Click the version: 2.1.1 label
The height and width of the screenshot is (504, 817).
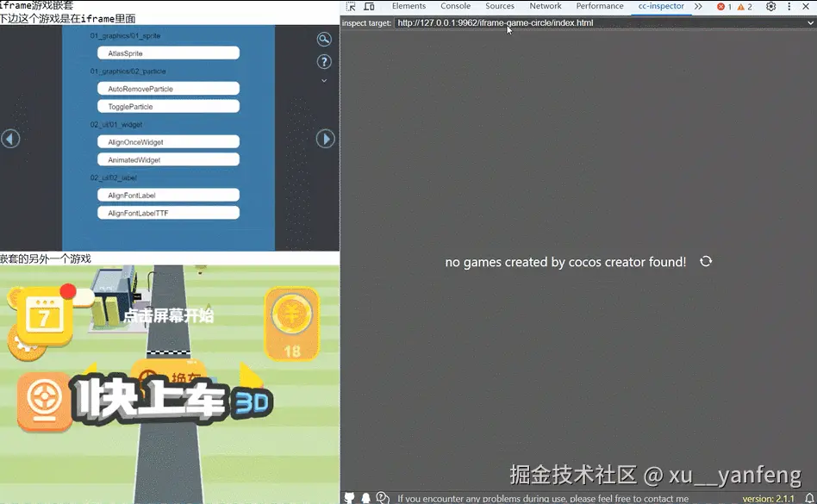point(769,499)
